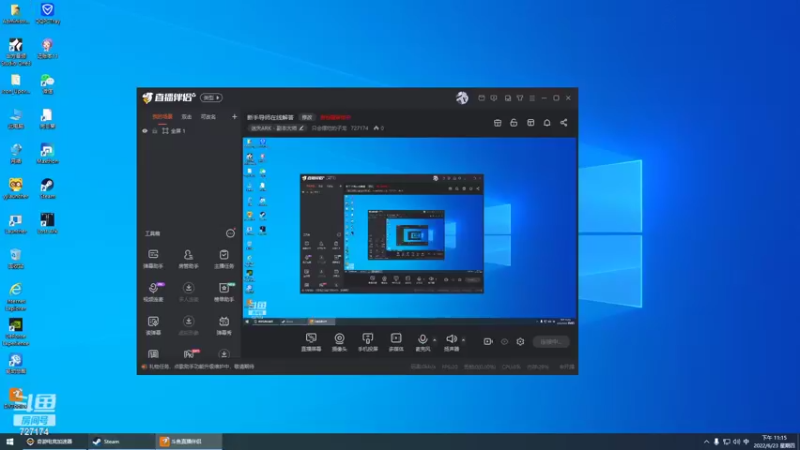Start recording with the video camera icon

point(488,341)
